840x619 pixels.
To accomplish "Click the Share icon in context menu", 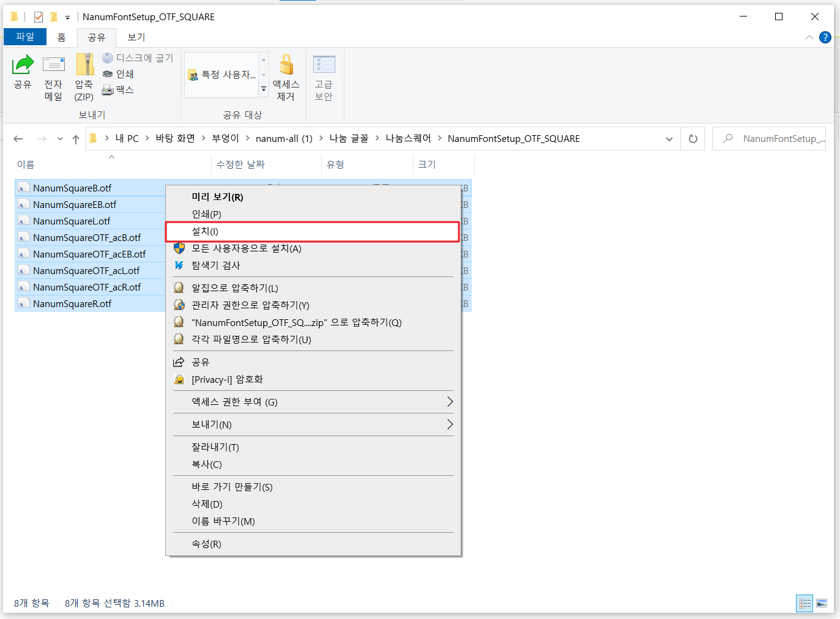I will [x=179, y=362].
